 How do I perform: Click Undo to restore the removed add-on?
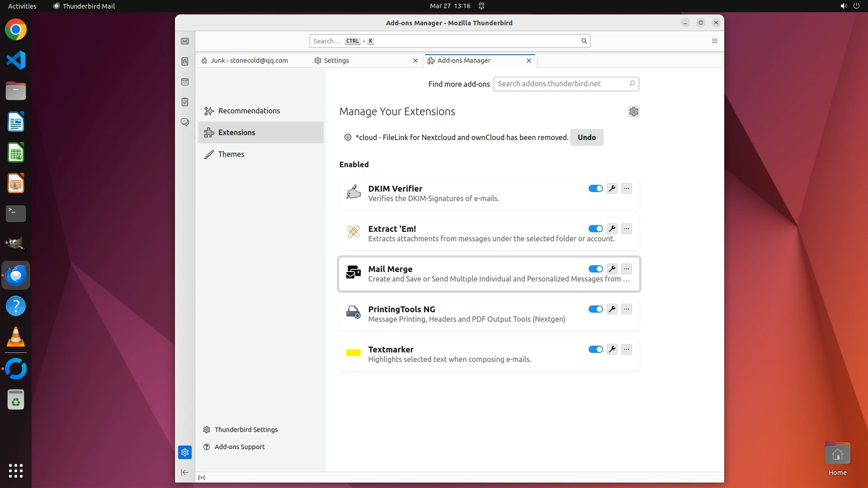(x=586, y=137)
